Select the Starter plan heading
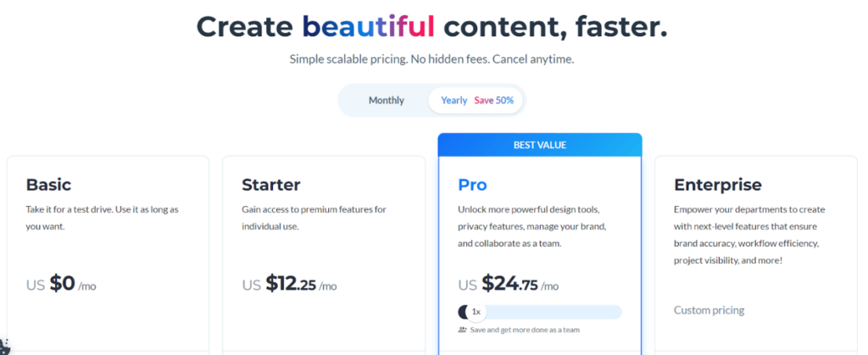This screenshot has height=355, width=868. [271, 185]
